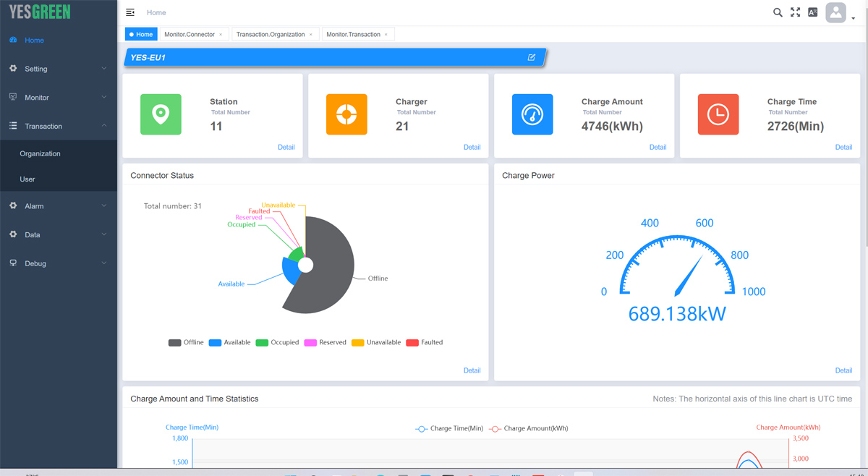The height and width of the screenshot is (476, 868).
Task: Click the Monitor screen icon in sidebar
Action: click(x=13, y=97)
